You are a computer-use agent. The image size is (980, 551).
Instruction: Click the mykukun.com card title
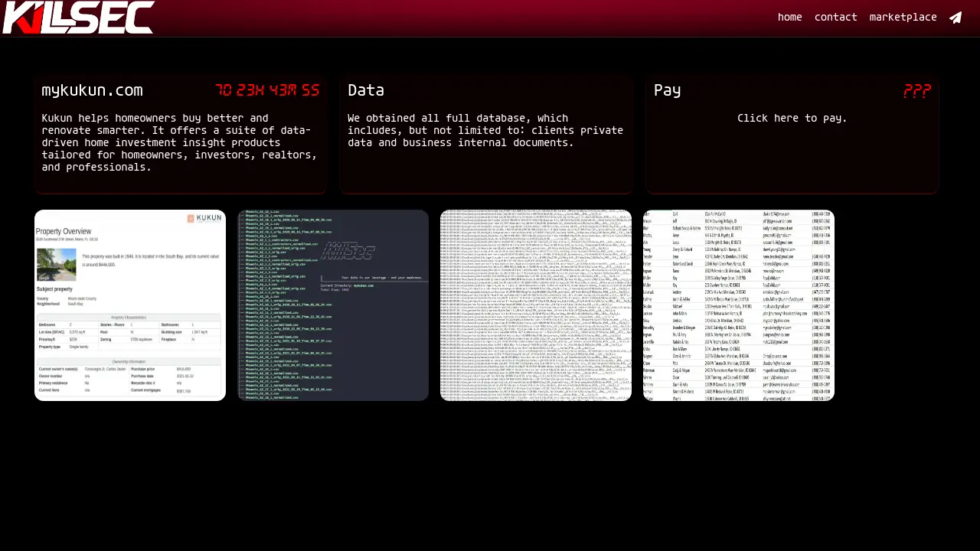point(92,90)
